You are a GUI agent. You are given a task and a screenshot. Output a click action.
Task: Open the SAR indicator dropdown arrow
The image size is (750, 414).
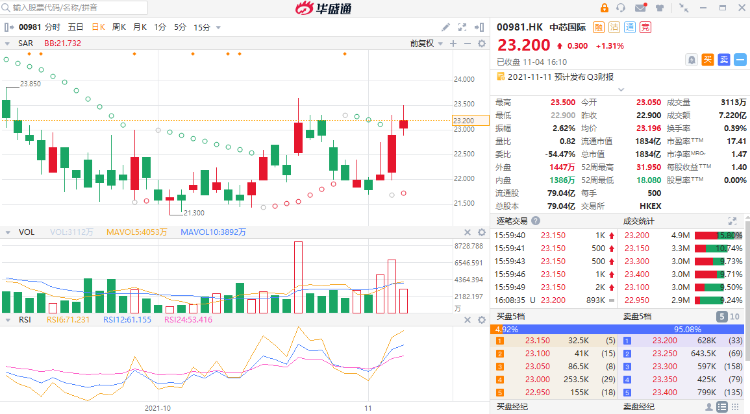(7, 44)
